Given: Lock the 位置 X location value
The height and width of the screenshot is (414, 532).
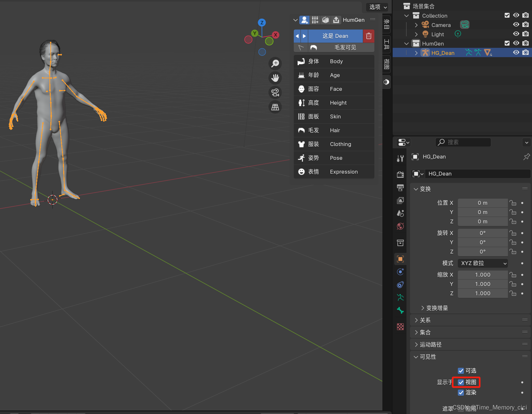Looking at the screenshot, I should tap(513, 203).
